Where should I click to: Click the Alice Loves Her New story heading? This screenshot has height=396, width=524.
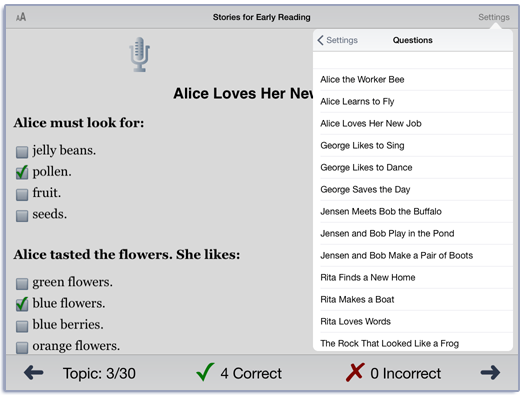[x=243, y=93]
